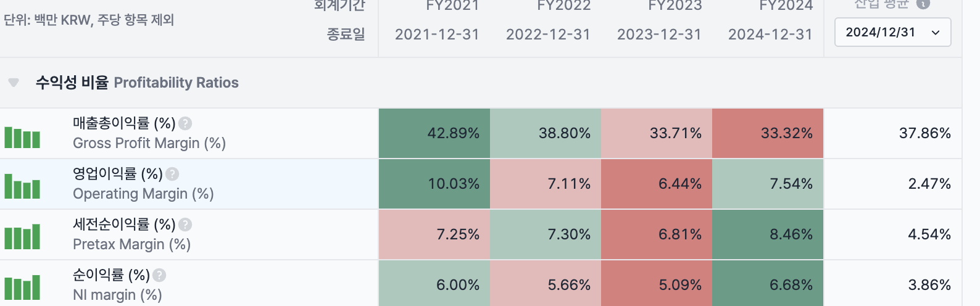
Task: Click the green 8.46% Pretax Margin cell
Action: [x=768, y=234]
